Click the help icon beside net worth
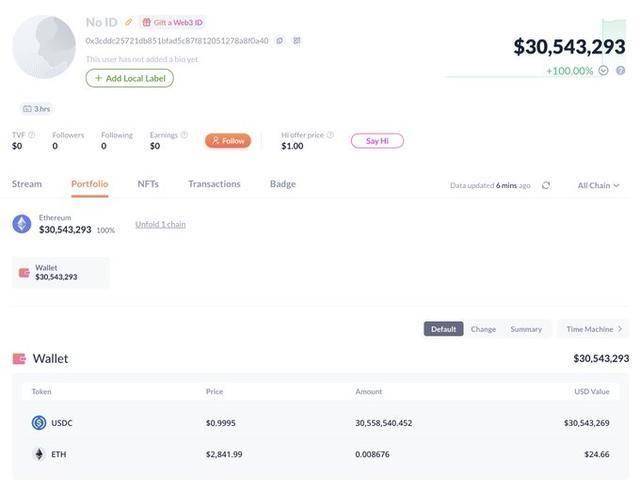Image resolution: width=640 pixels, height=491 pixels. 620,71
